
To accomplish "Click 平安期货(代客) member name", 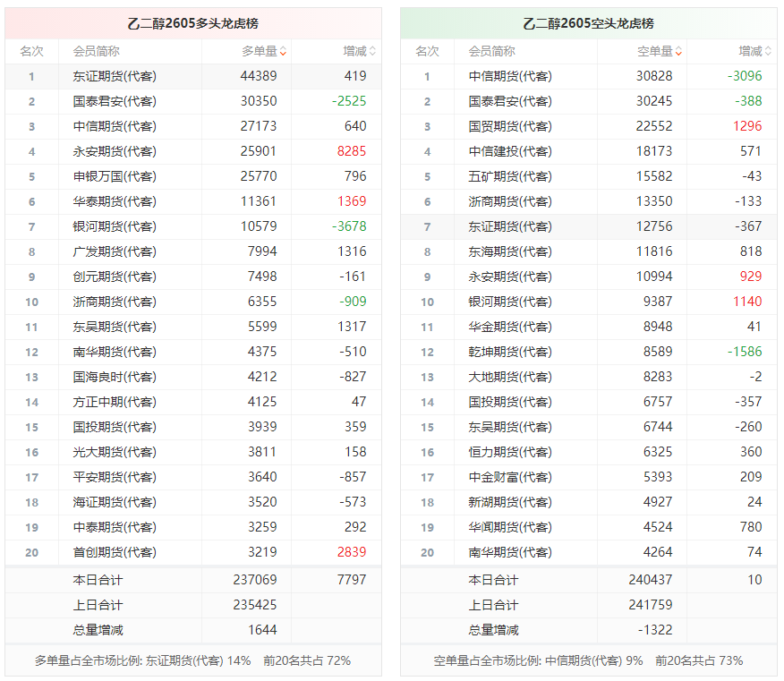I will pyautogui.click(x=115, y=477).
